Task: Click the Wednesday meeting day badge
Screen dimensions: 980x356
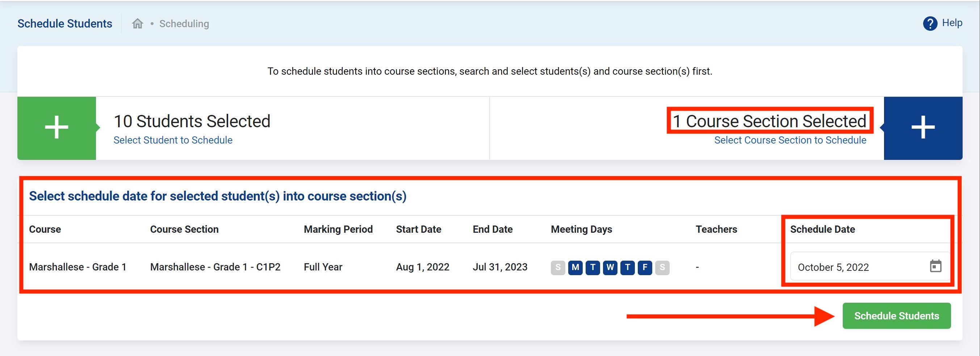Action: pyautogui.click(x=610, y=267)
